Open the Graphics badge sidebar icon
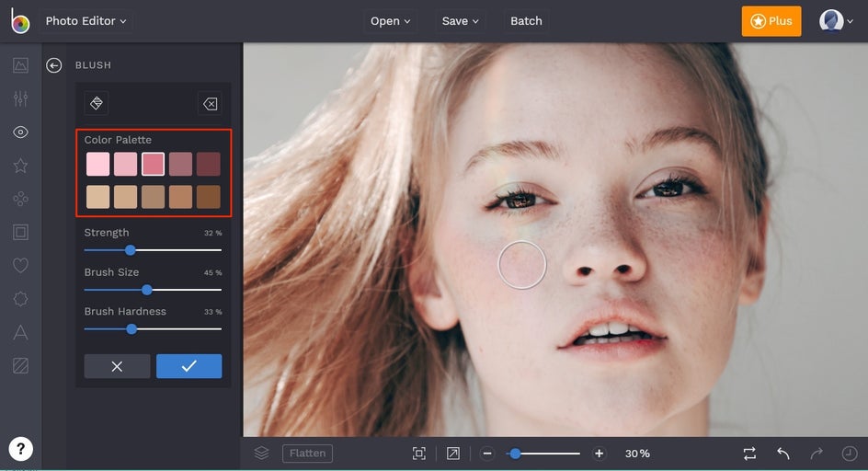This screenshot has height=471, width=868. 20,299
